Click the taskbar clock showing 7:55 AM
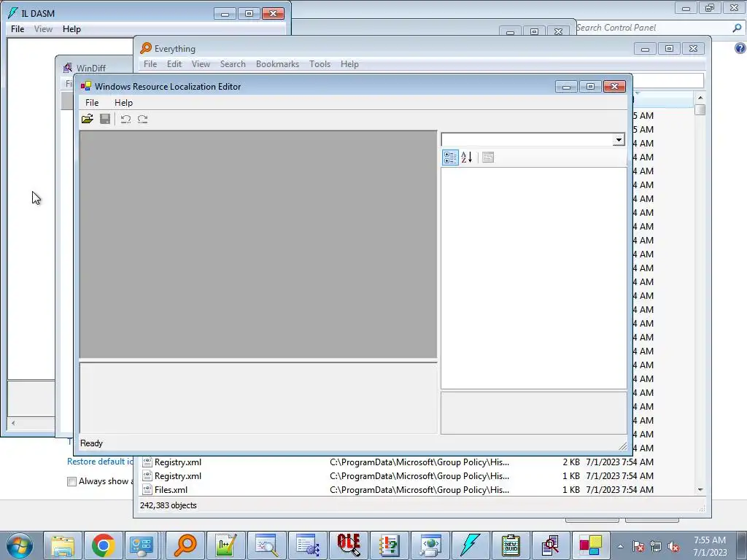Screen dimensions: 747x560 click(x=710, y=546)
